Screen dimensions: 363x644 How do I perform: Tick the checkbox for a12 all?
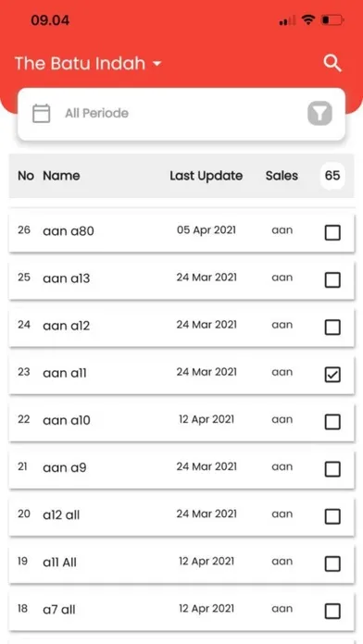click(332, 516)
